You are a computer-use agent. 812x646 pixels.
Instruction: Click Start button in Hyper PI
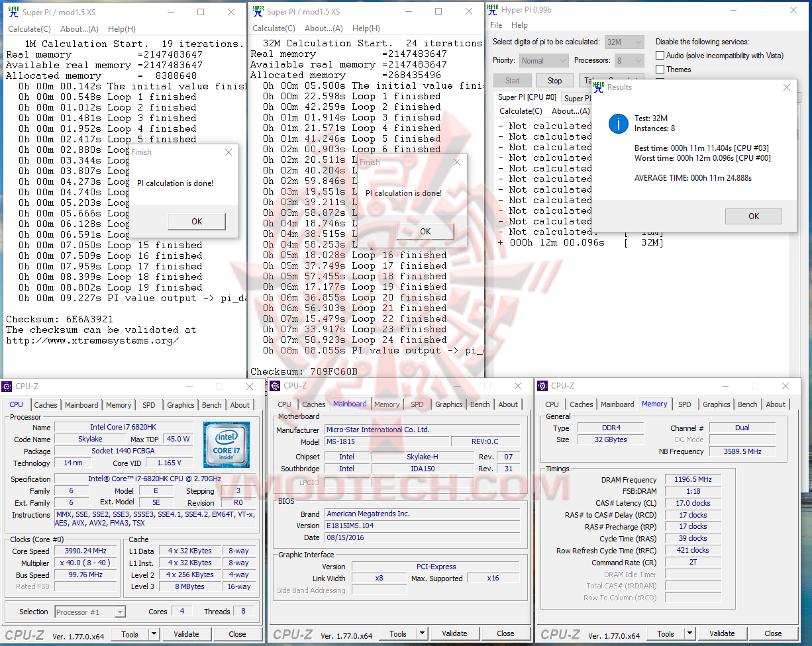[x=513, y=81]
